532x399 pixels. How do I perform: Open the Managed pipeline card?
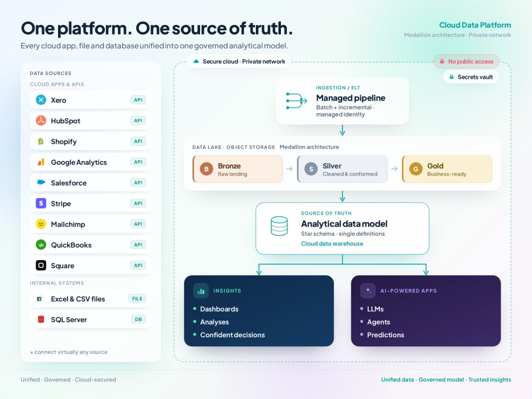click(x=342, y=101)
